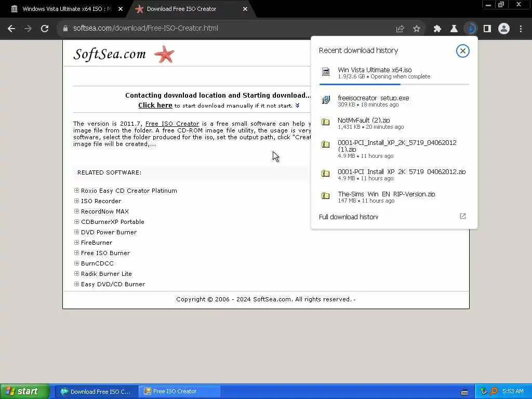
Task: Bookmark this page with the star
Action: [417, 29]
